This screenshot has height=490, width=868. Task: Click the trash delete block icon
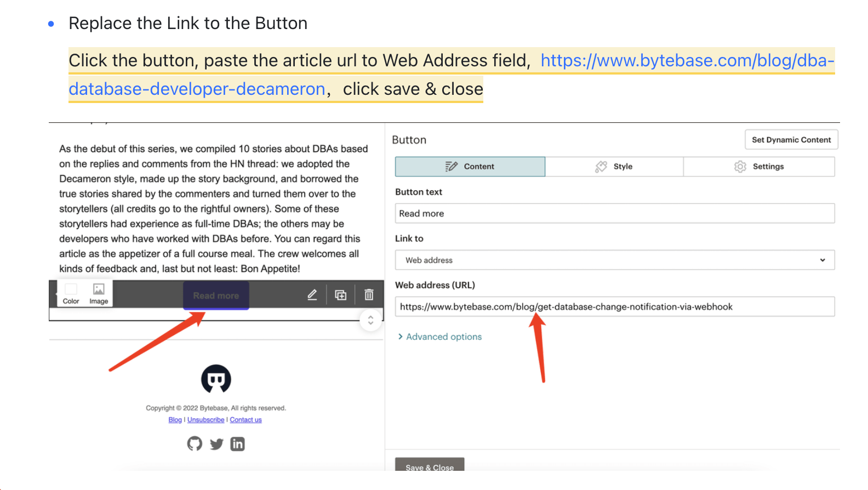[x=369, y=295]
